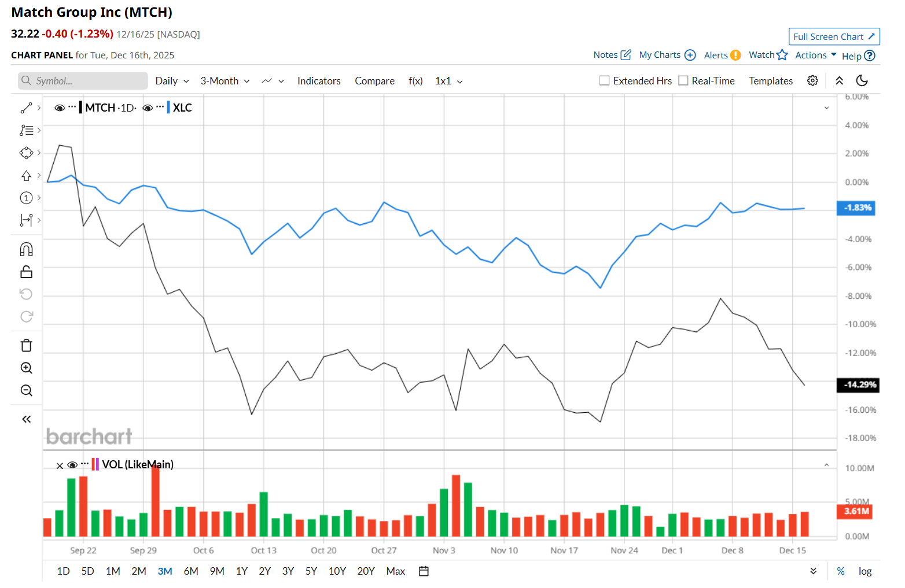The width and height of the screenshot is (905, 588).
Task: Collapse the volume pane chevron
Action: [827, 465]
